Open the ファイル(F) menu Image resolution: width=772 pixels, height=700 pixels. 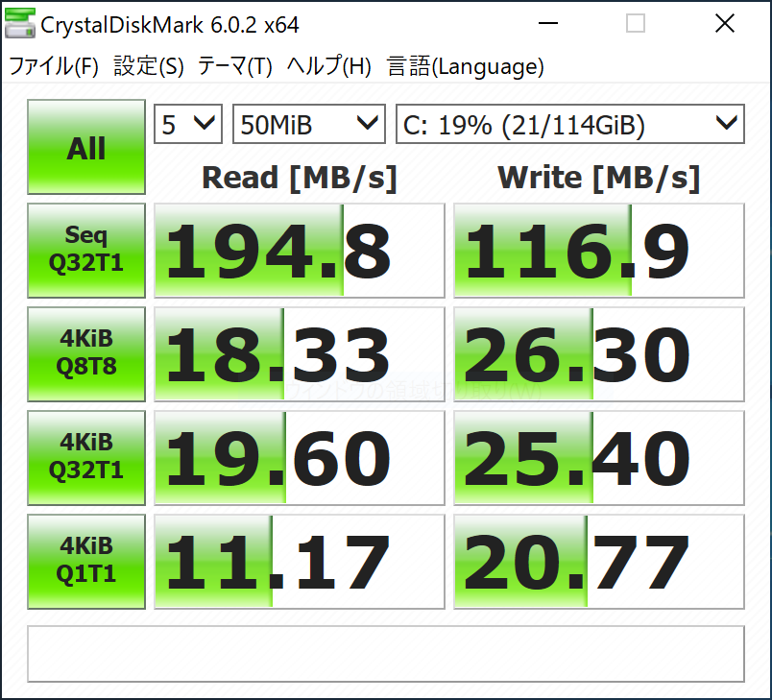[x=54, y=66]
